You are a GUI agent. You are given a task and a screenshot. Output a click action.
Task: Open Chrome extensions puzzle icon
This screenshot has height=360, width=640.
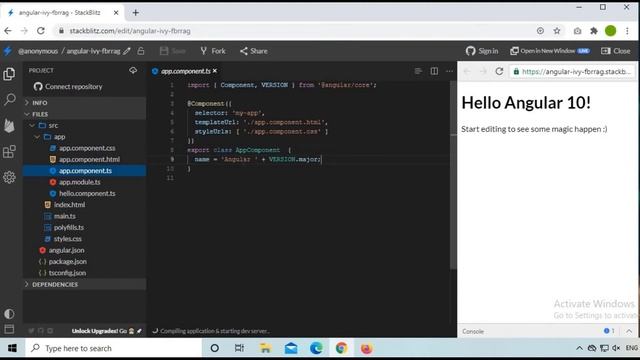pyautogui.click(x=594, y=31)
